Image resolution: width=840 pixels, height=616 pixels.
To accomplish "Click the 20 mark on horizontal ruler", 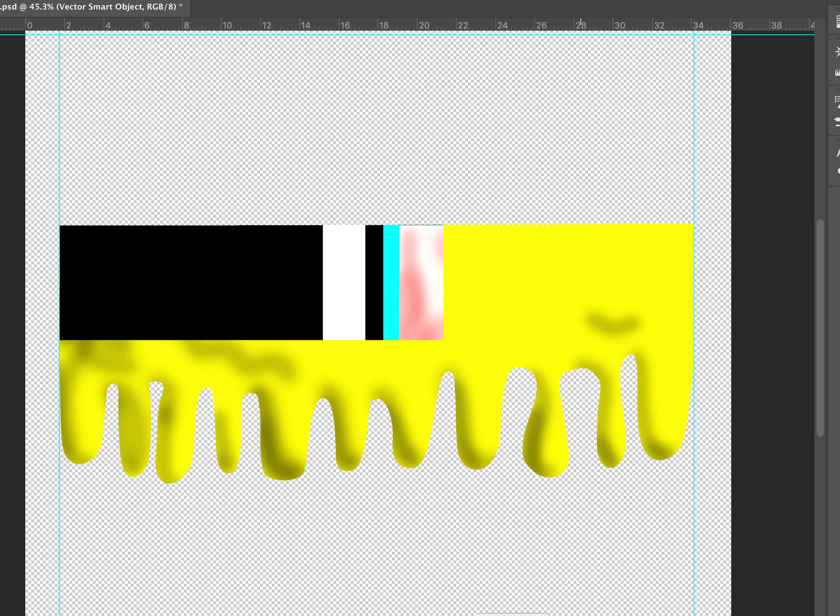I will (x=424, y=25).
